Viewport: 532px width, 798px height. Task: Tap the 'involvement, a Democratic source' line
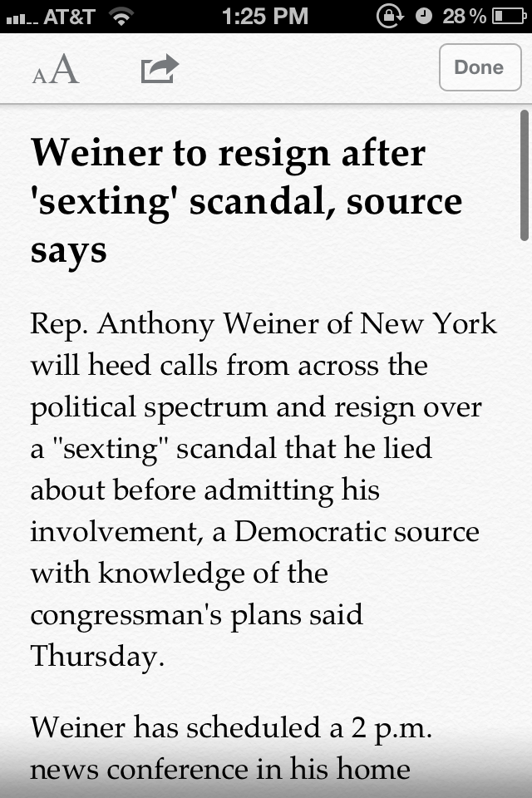pos(254,531)
